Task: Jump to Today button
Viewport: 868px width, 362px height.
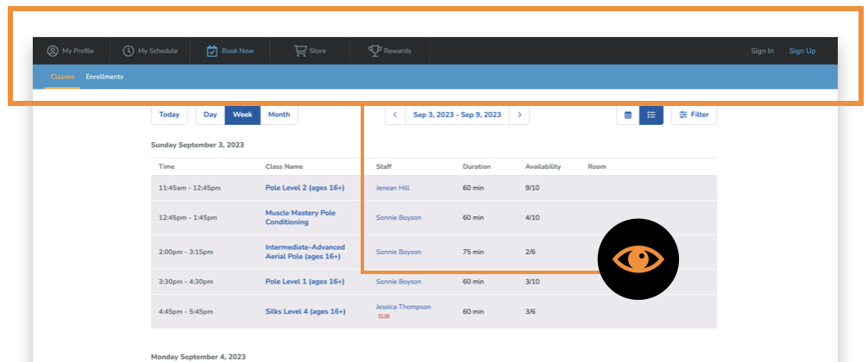Action: [x=169, y=115]
